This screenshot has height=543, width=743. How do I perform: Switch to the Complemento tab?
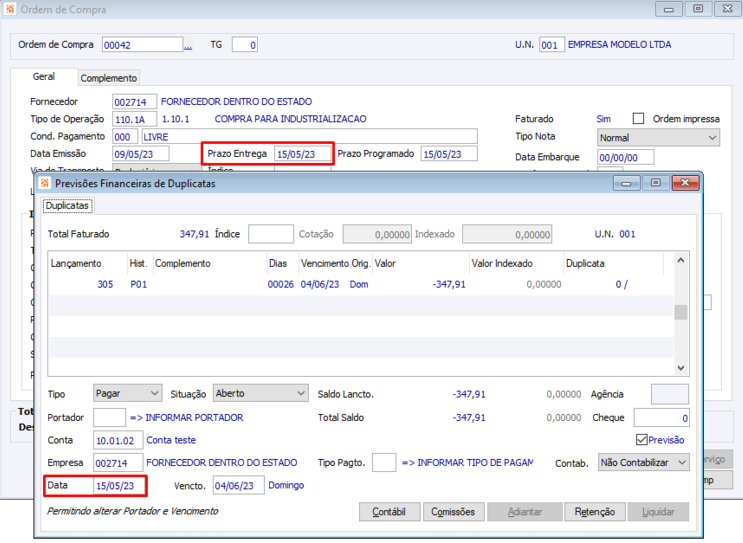[x=109, y=78]
